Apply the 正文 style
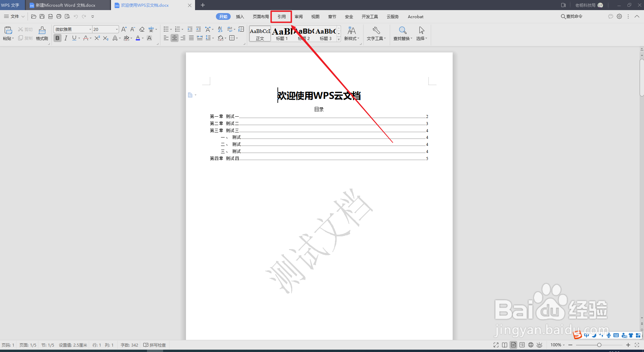Viewport: 644px width, 352px height. tap(260, 34)
